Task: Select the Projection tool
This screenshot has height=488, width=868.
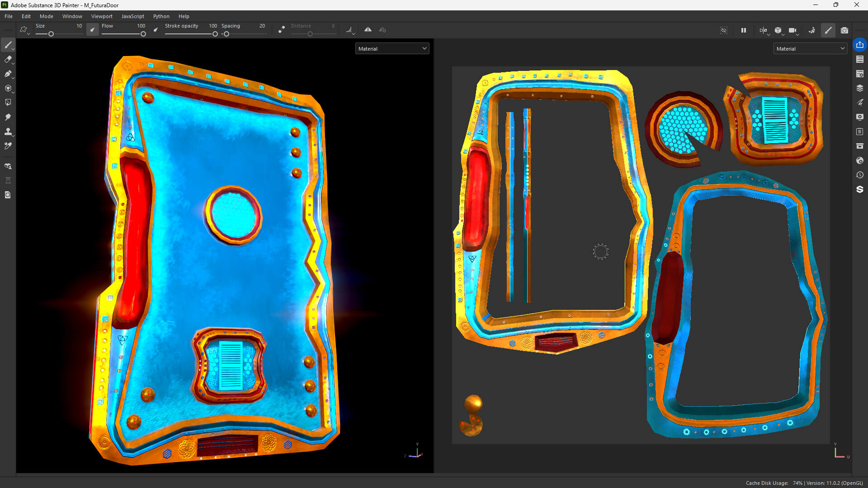Action: tap(8, 74)
